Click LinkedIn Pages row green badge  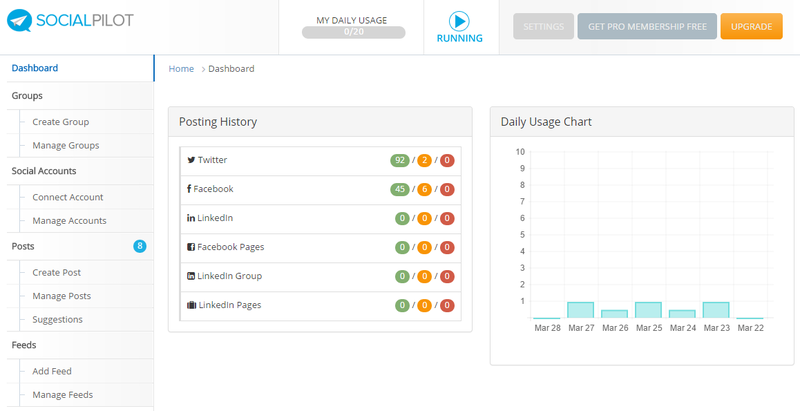click(x=402, y=306)
